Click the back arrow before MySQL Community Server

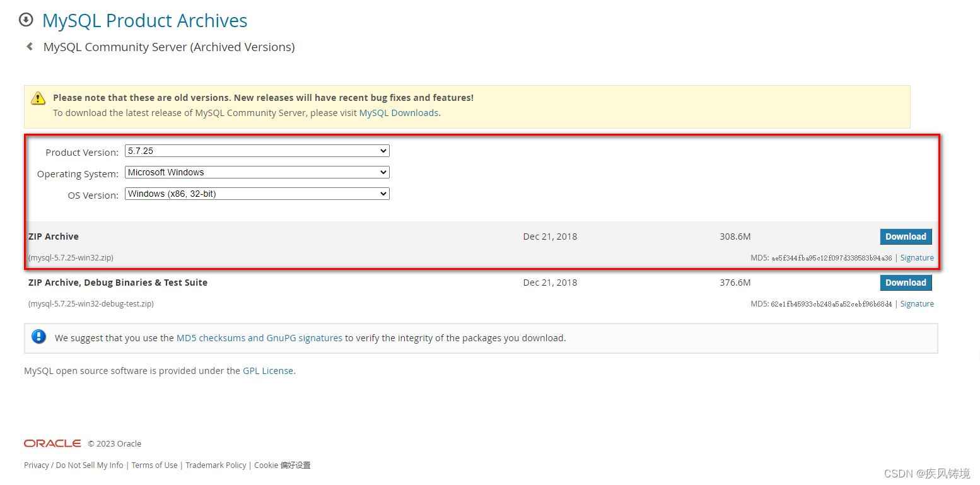[30, 47]
